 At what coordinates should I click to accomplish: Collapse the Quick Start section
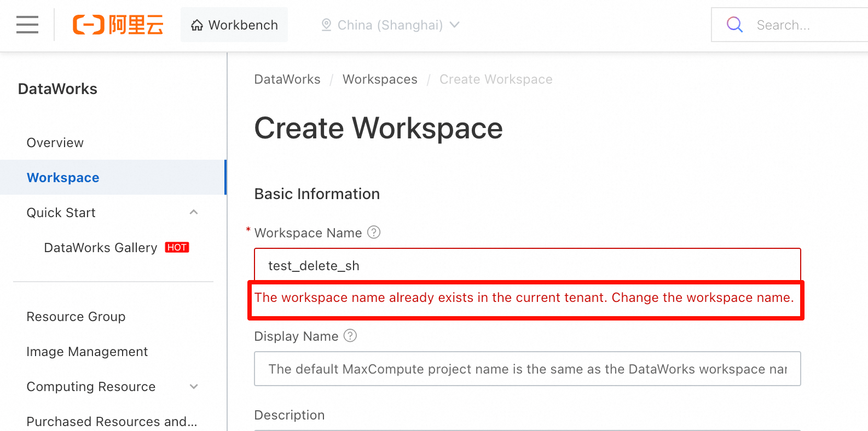tap(194, 212)
